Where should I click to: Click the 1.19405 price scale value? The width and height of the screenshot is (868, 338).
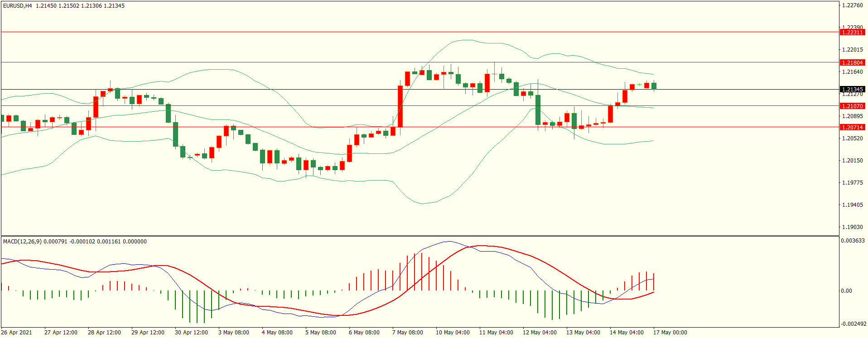point(852,205)
